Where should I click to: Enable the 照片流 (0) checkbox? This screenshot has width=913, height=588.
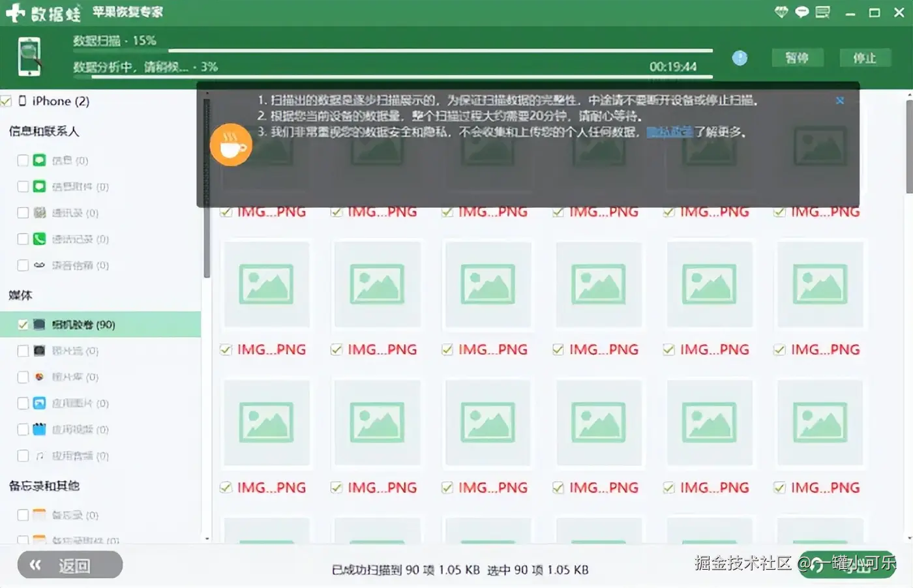pos(23,351)
